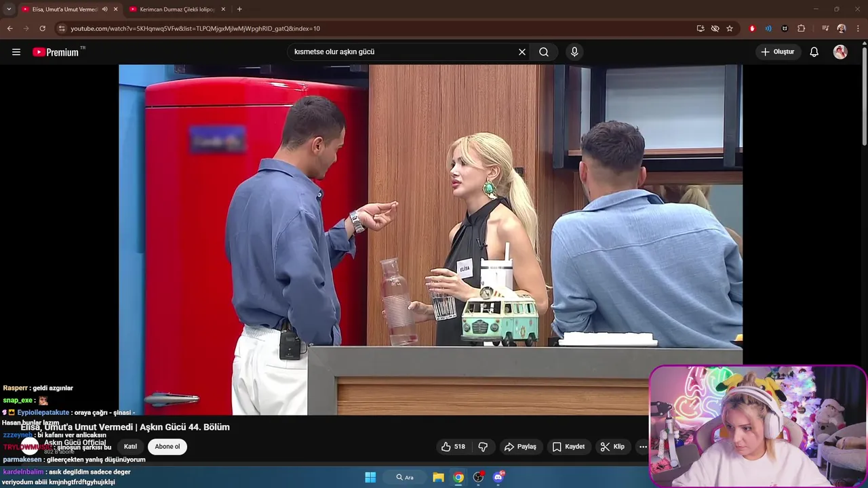This screenshot has width=868, height=488.
Task: Clear the search box text
Action: 522,52
